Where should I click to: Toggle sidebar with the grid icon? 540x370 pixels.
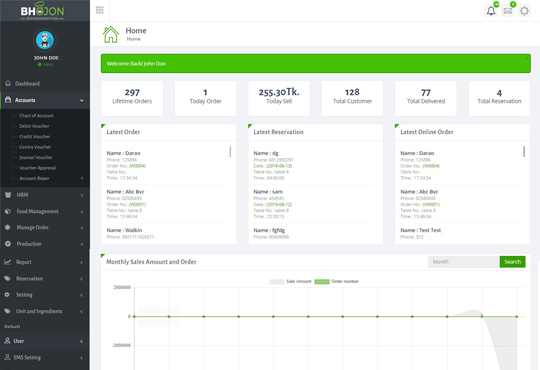pyautogui.click(x=100, y=10)
